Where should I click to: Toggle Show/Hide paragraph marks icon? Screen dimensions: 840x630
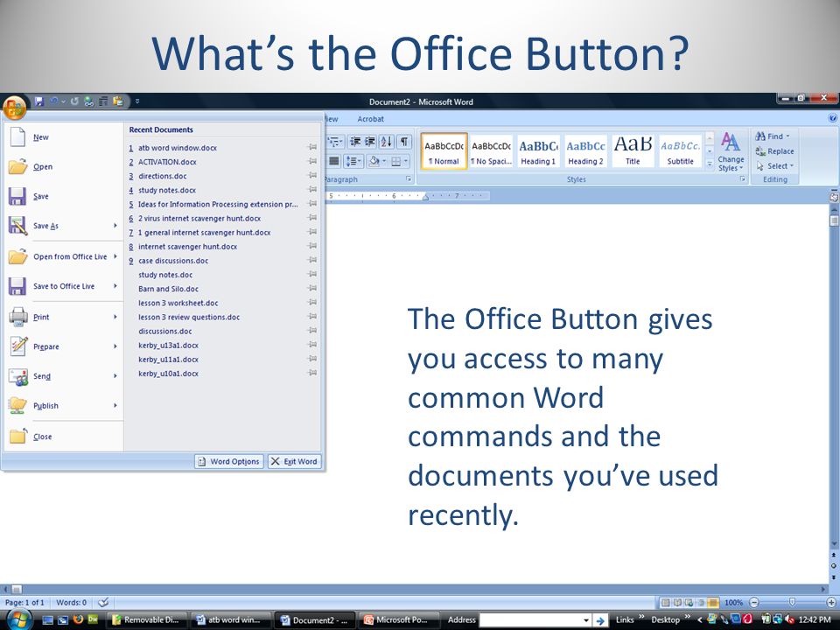click(x=404, y=142)
